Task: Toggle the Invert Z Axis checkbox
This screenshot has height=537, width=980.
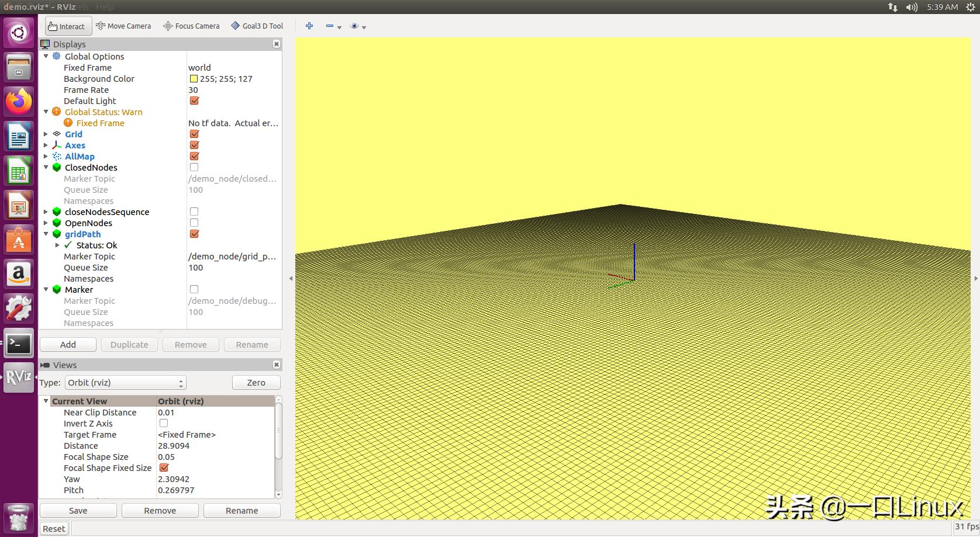Action: (164, 424)
